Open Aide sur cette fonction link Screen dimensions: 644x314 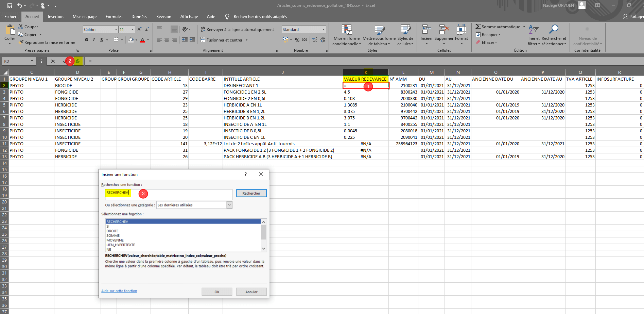[119, 291]
